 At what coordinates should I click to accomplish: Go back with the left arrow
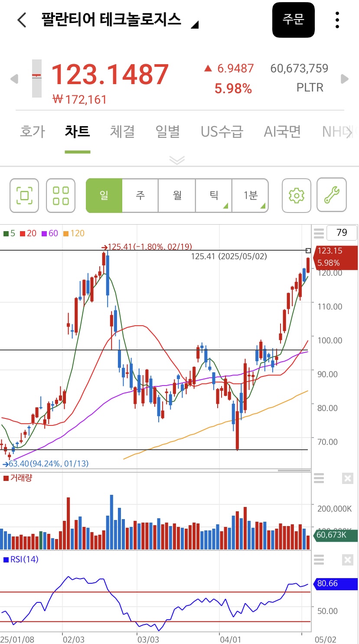(22, 20)
